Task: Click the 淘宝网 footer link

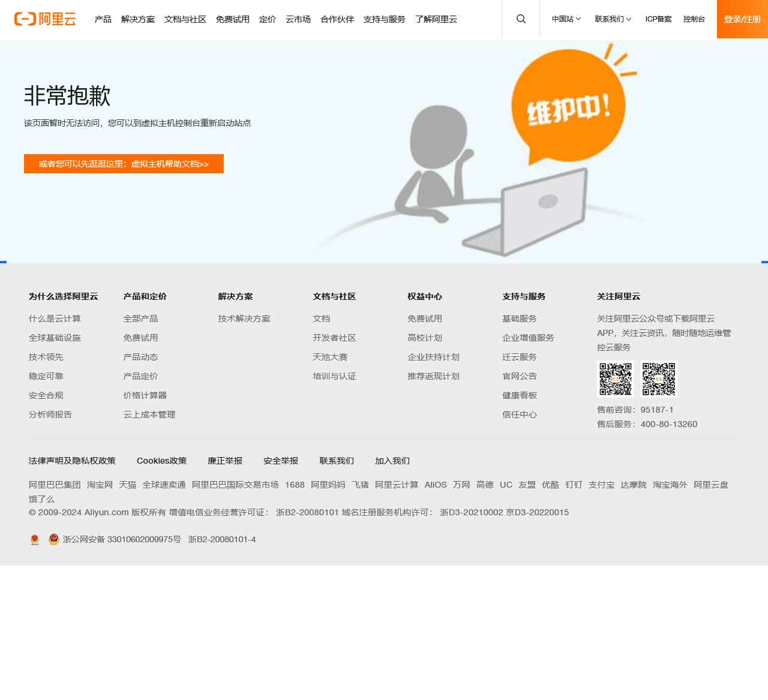Action: click(x=100, y=485)
